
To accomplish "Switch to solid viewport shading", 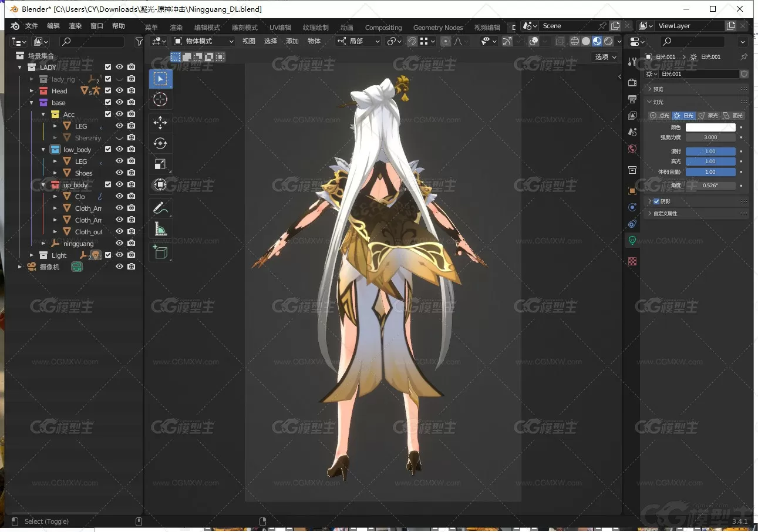I will [586, 41].
